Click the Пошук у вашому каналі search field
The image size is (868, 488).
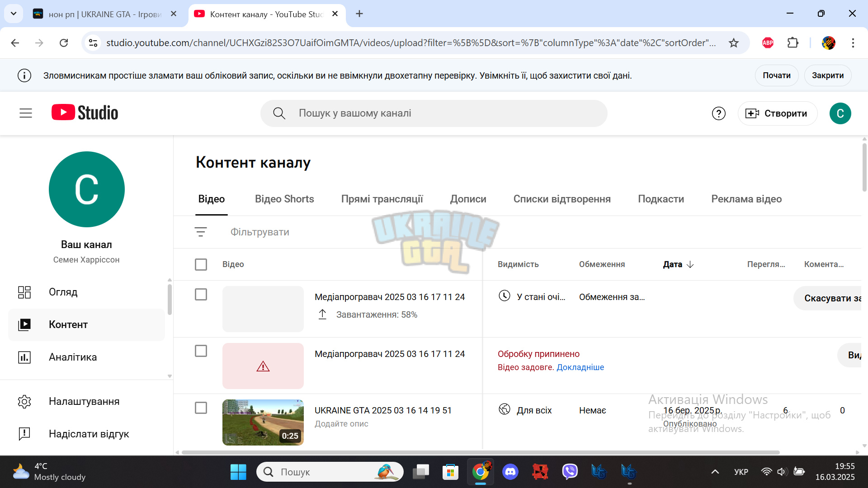pyautogui.click(x=434, y=113)
